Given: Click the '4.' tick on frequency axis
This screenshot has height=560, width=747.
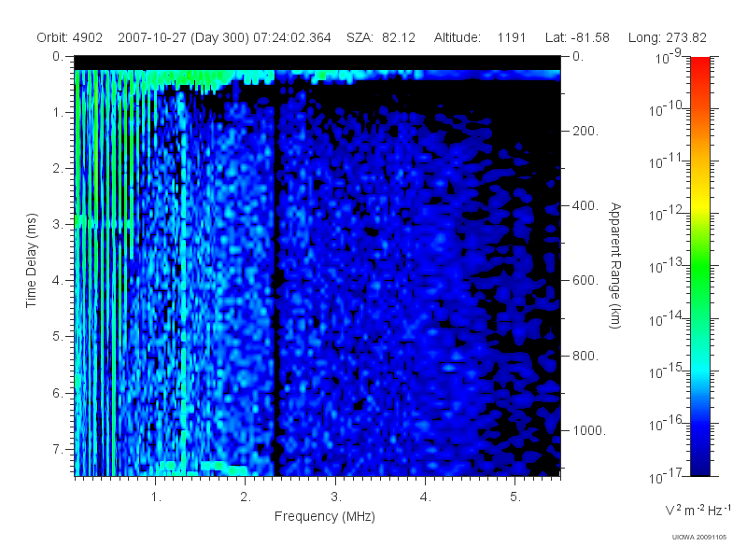Looking at the screenshot, I should coord(426,497).
